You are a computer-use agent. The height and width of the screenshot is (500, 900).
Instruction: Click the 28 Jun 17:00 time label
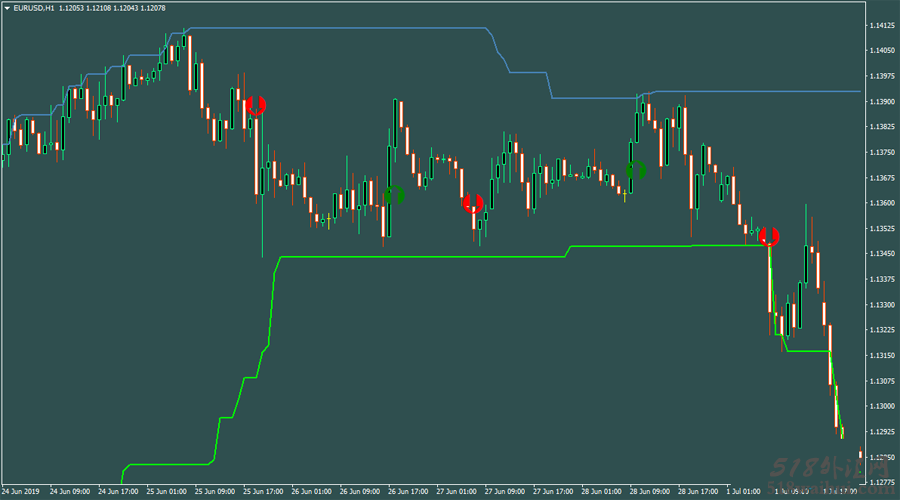(x=698, y=491)
